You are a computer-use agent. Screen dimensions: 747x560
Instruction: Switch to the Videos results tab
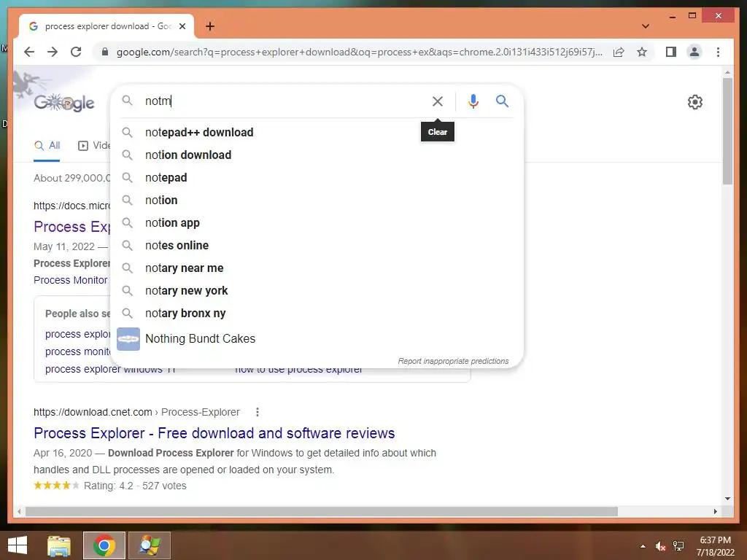[94, 146]
